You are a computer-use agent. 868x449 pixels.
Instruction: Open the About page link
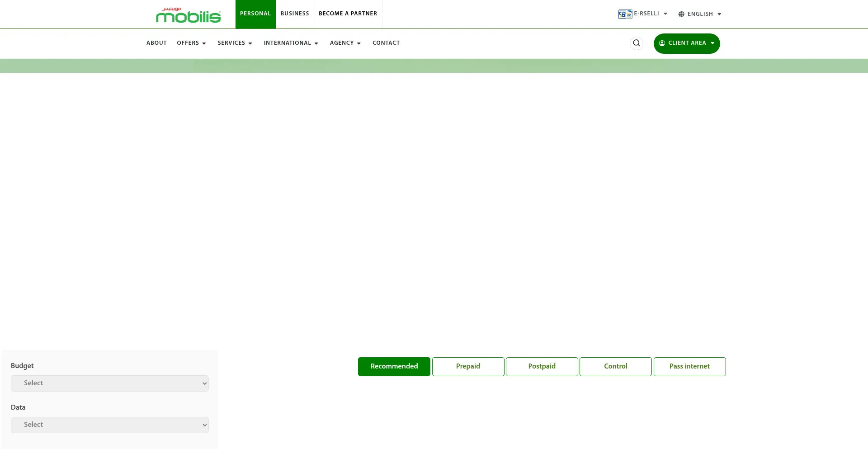tap(156, 43)
